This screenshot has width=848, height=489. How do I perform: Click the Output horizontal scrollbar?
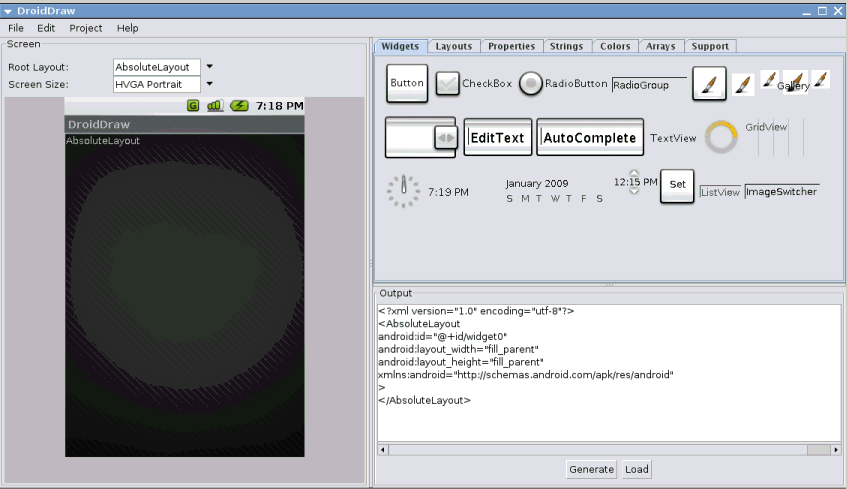[609, 450]
